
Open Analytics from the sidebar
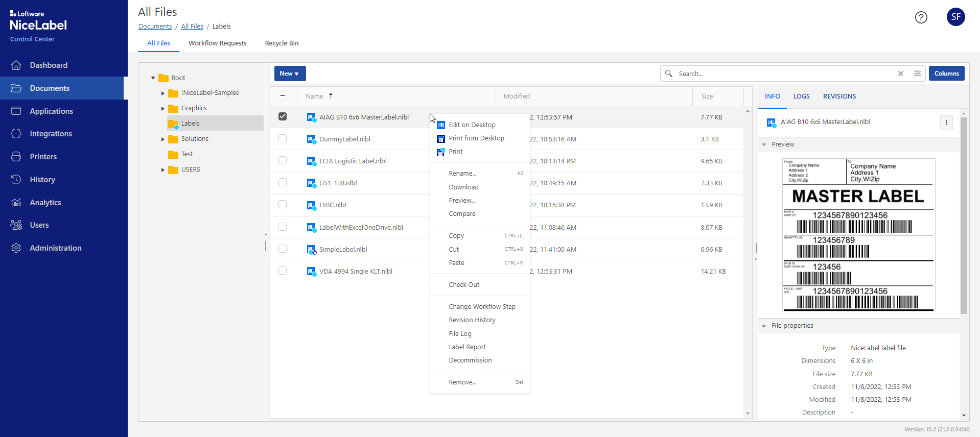coord(45,203)
